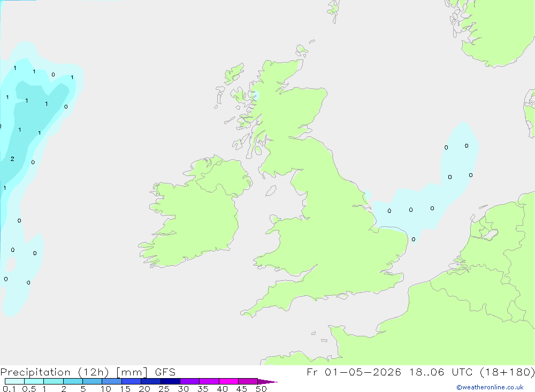
Task: Select the "25" legend scale label
Action: (x=164, y=389)
